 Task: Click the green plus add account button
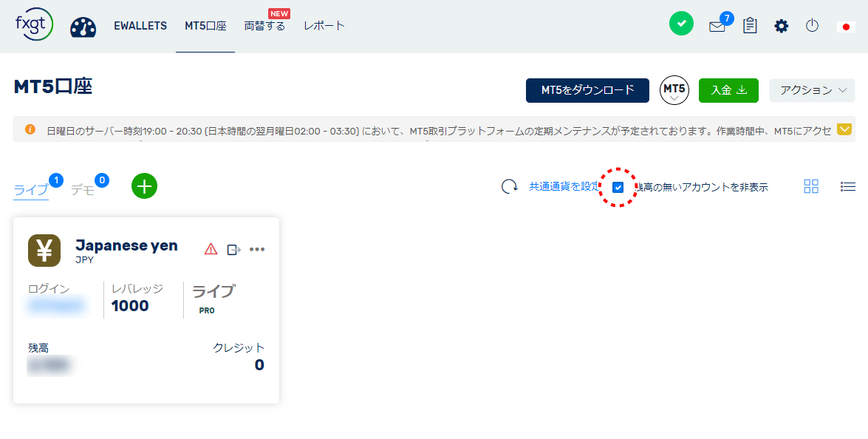point(145,186)
